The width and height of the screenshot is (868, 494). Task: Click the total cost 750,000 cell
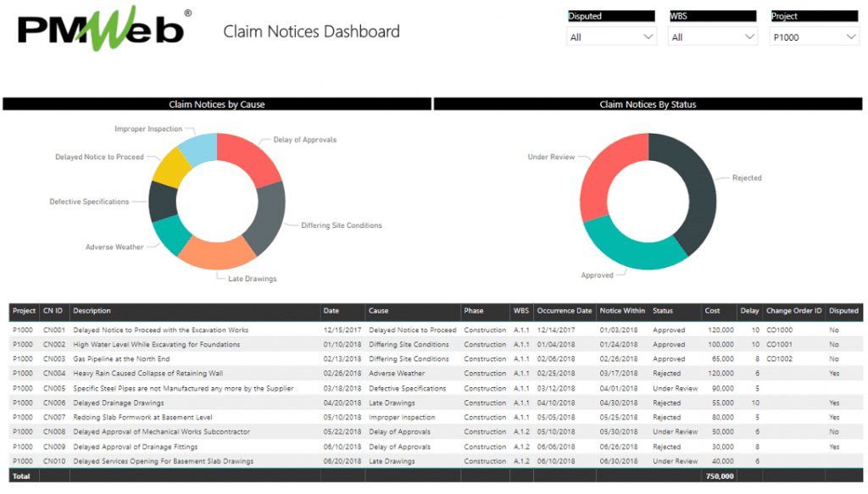coord(720,475)
